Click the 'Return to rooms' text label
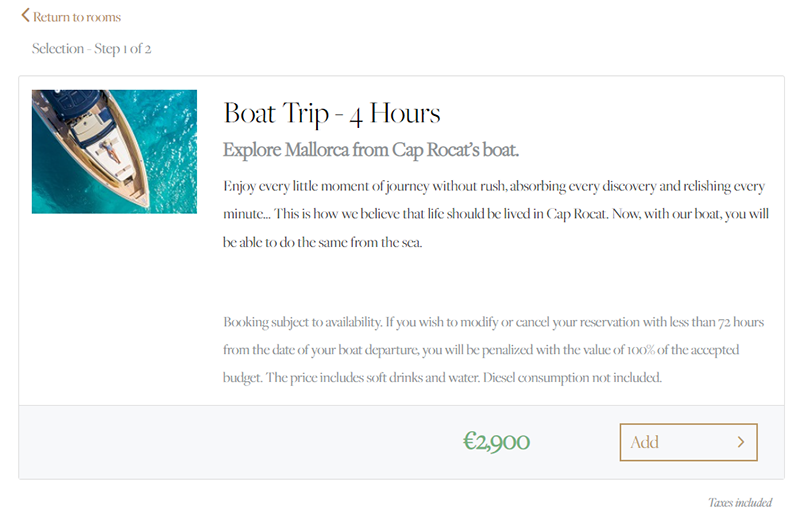The image size is (800, 517). coord(78,17)
